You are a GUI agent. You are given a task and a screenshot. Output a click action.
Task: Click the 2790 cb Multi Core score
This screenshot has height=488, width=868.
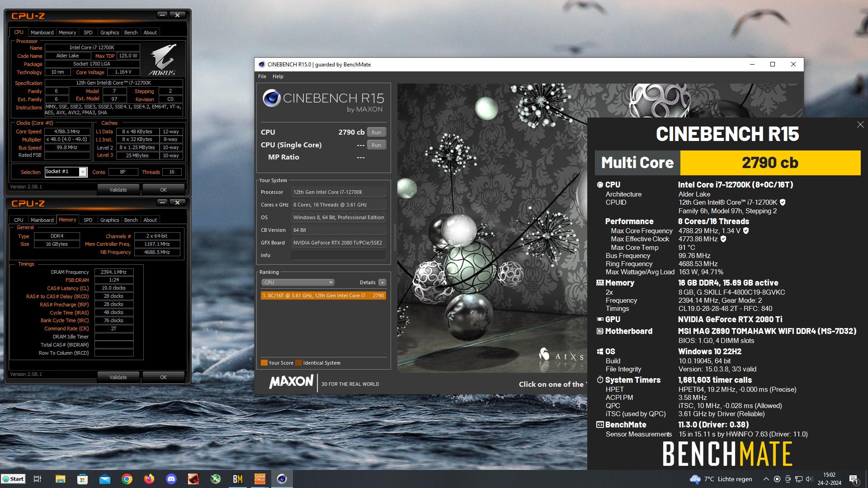coord(770,163)
